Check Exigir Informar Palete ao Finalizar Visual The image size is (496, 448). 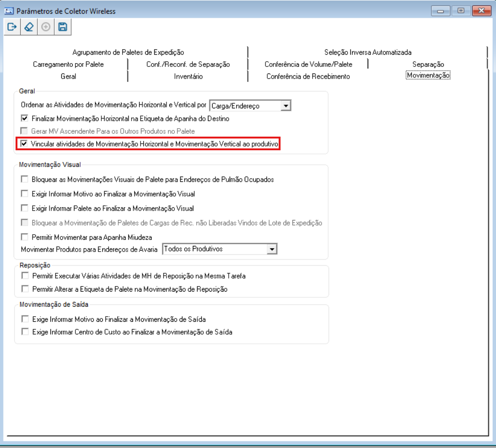25,208
